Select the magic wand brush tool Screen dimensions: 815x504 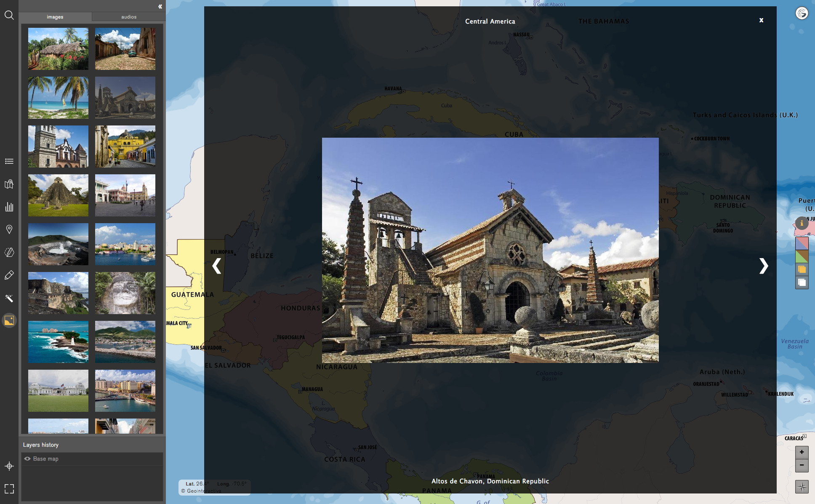(9, 298)
